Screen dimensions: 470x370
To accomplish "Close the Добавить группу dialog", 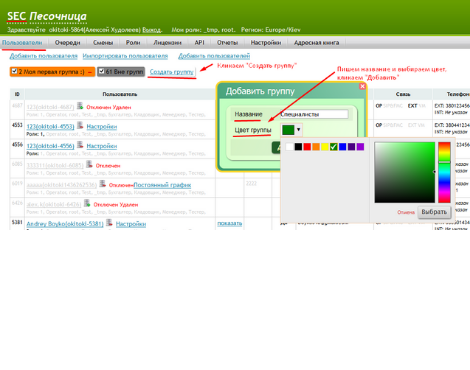I will [x=362, y=86].
